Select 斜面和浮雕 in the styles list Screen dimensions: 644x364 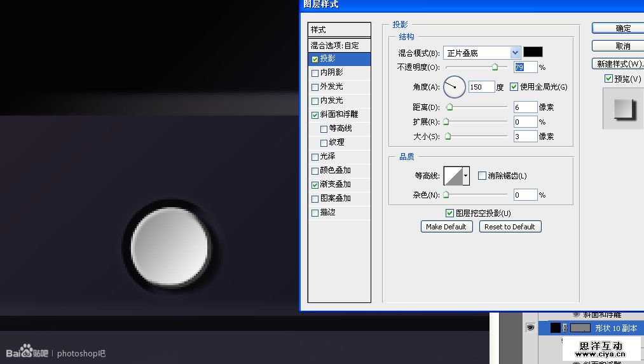click(339, 114)
